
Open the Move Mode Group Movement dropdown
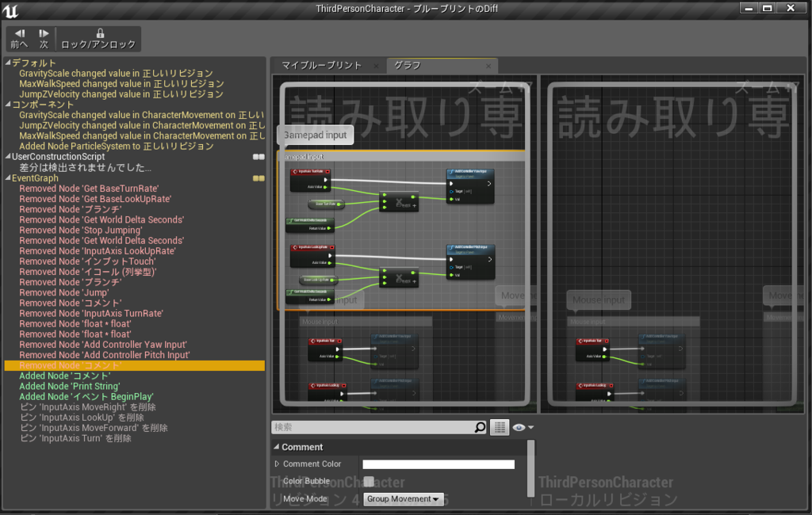tap(404, 499)
